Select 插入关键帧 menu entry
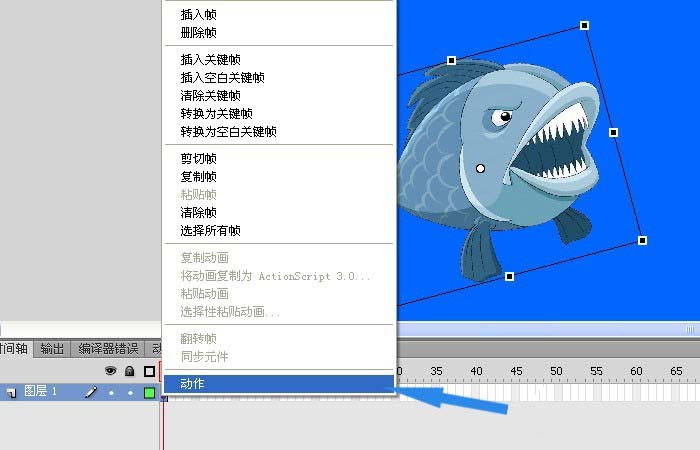The image size is (700, 450). click(x=279, y=59)
